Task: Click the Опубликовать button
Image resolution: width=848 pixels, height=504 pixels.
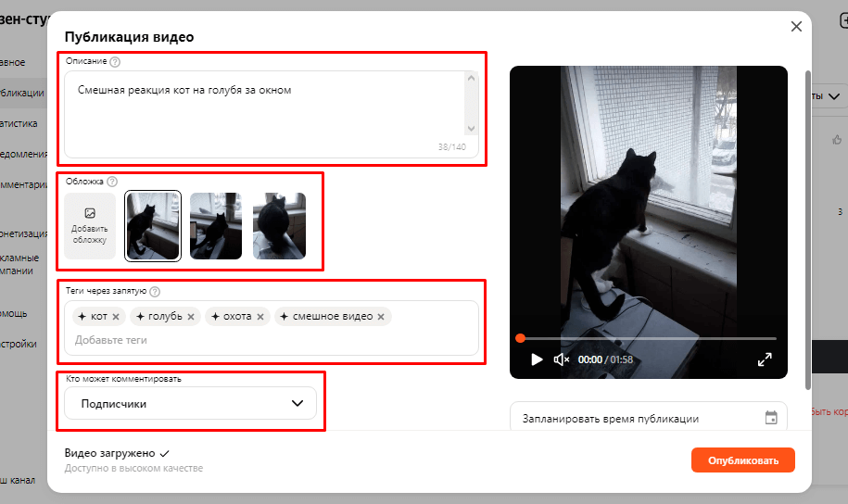Action: tap(743, 460)
